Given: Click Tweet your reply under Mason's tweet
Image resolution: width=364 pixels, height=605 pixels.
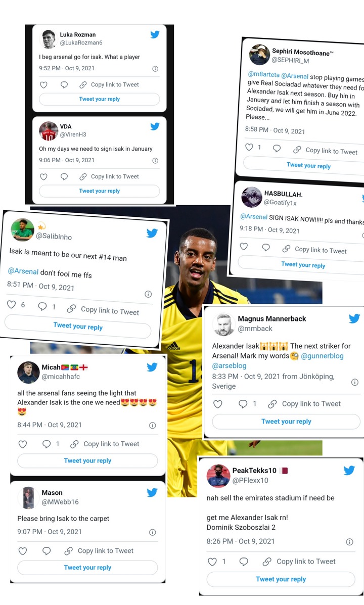Looking at the screenshot, I should 87,568.
